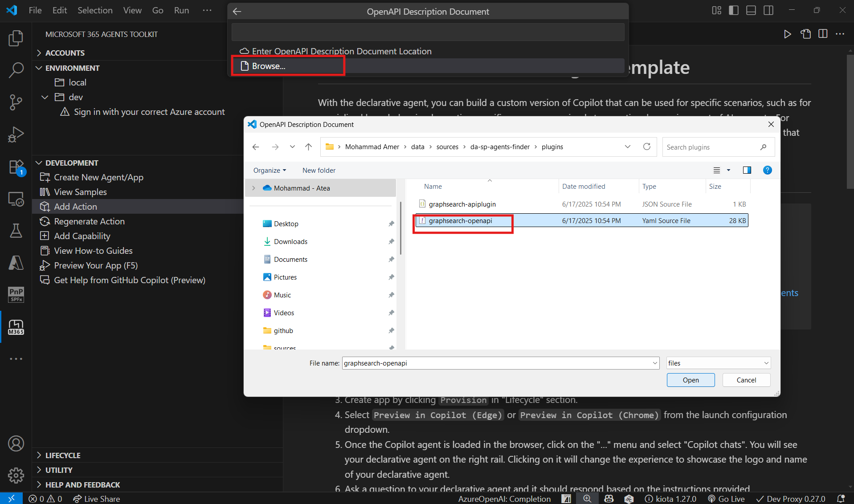854x504 pixels.
Task: Open notifications bell in status bar
Action: [841, 499]
